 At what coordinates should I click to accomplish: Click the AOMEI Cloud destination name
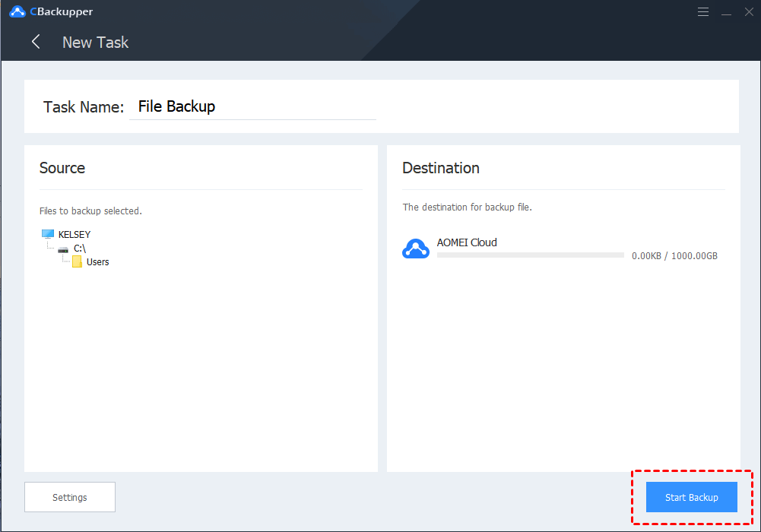467,242
